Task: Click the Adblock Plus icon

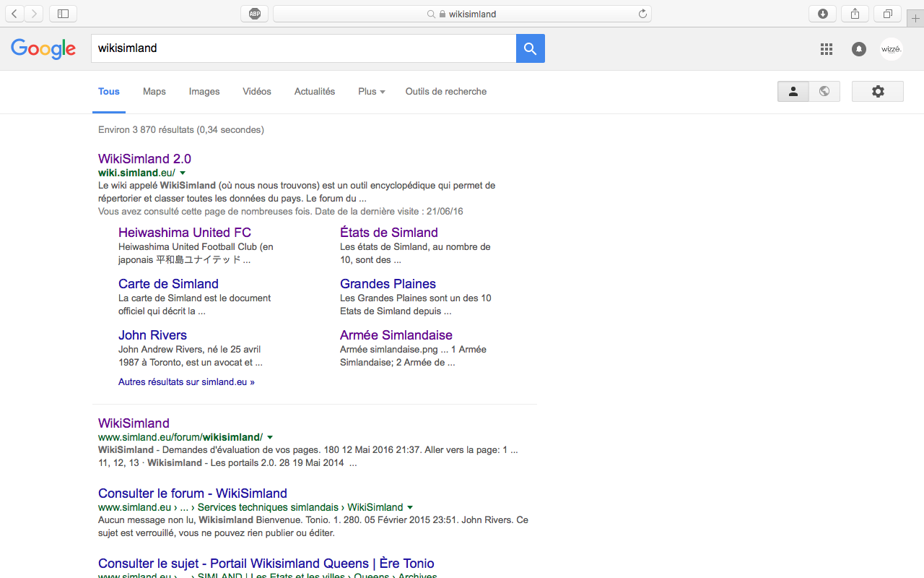Action: (x=255, y=14)
